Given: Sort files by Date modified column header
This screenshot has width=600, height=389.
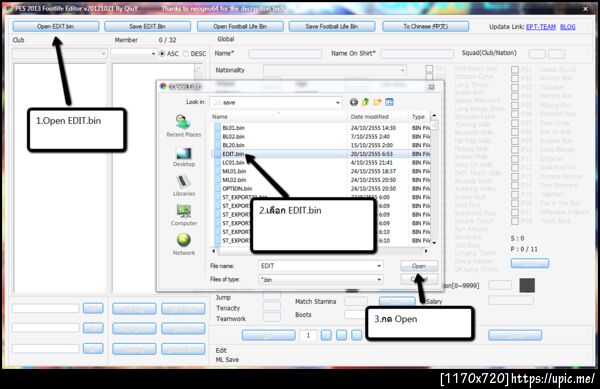Looking at the screenshot, I should [378, 117].
